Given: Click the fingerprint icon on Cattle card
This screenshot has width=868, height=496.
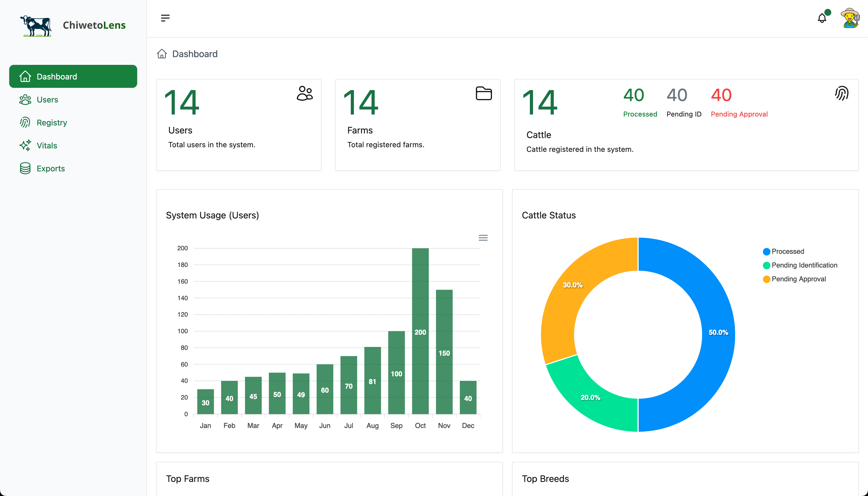Looking at the screenshot, I should point(842,93).
